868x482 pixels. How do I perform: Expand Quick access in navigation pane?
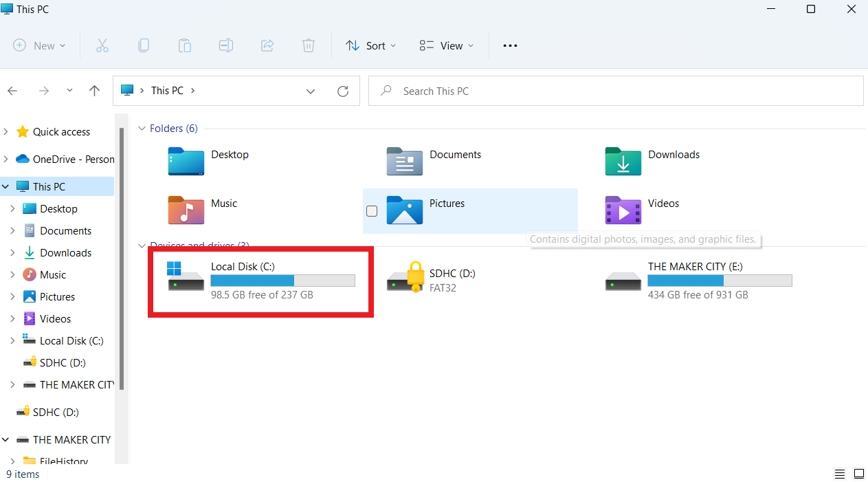[5, 131]
